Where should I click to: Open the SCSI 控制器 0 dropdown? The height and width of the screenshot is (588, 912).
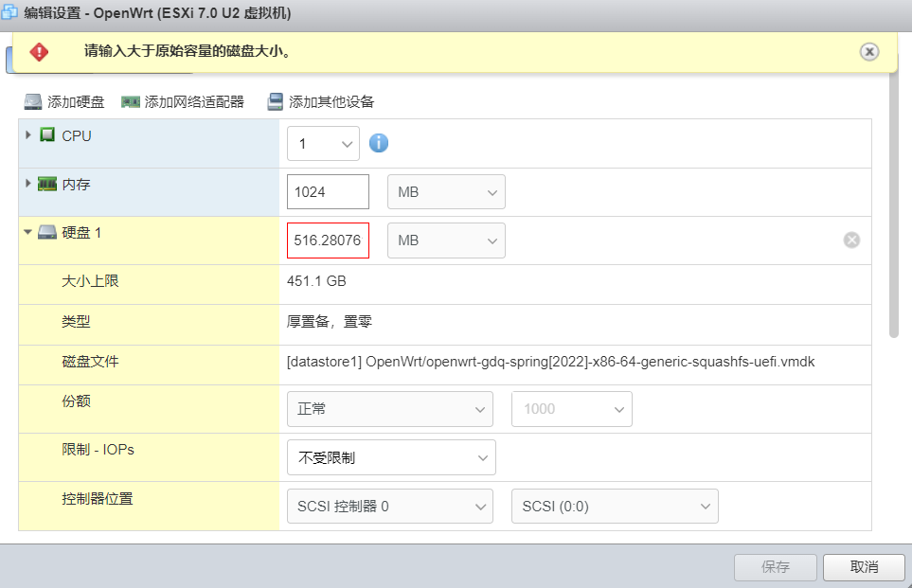coord(390,506)
